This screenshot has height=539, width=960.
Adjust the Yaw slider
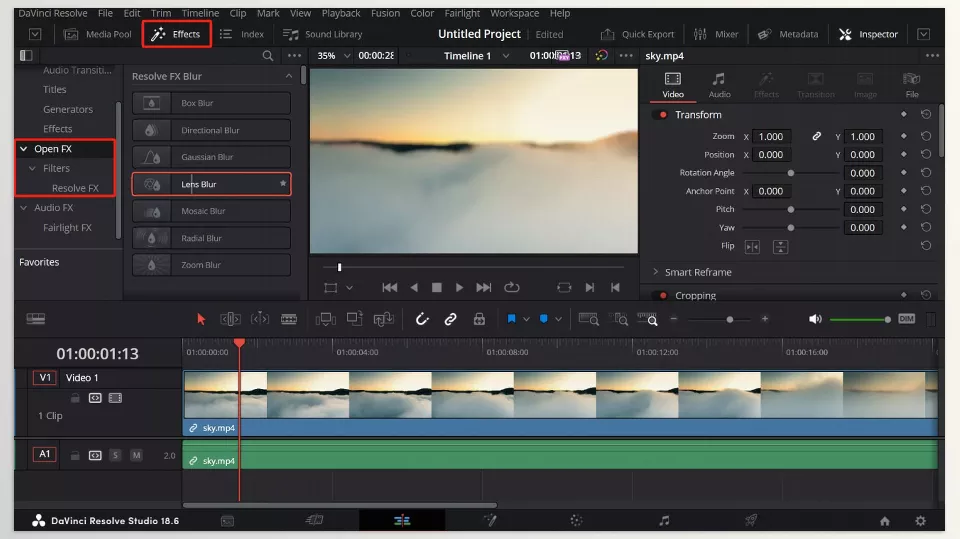(790, 228)
